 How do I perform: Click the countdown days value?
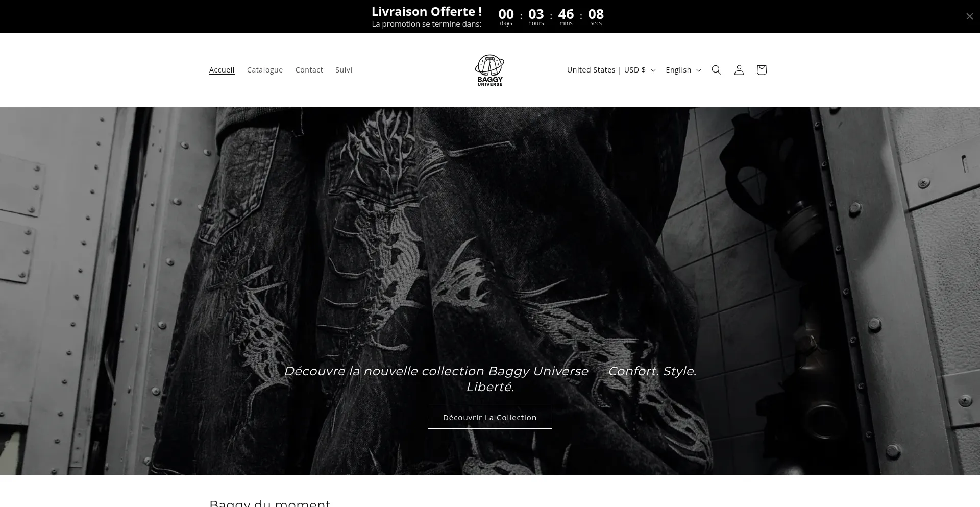(x=506, y=14)
